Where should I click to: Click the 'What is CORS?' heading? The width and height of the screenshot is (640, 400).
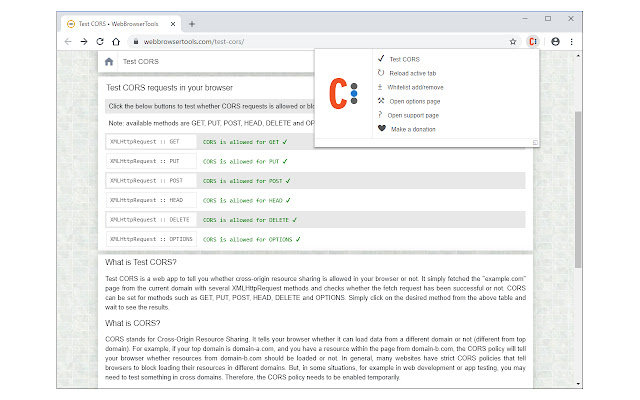tap(133, 323)
